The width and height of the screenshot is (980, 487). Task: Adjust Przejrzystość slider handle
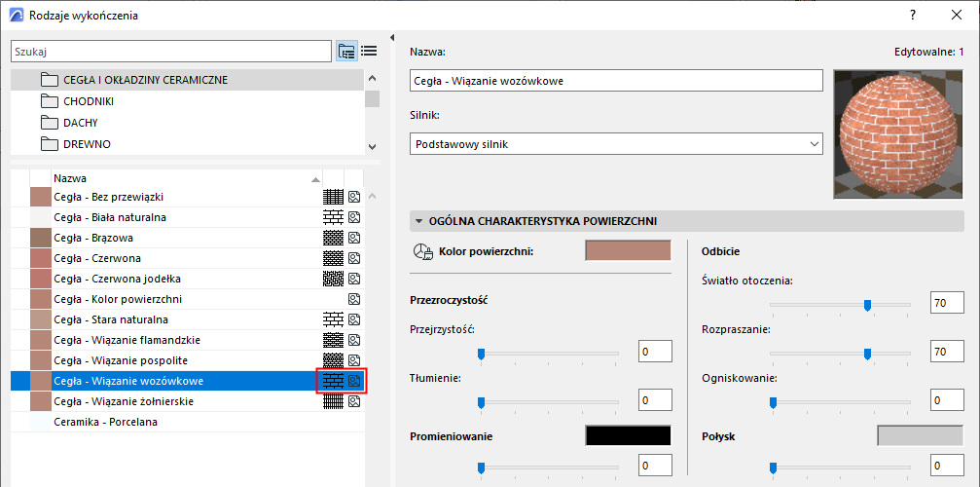coord(482,355)
